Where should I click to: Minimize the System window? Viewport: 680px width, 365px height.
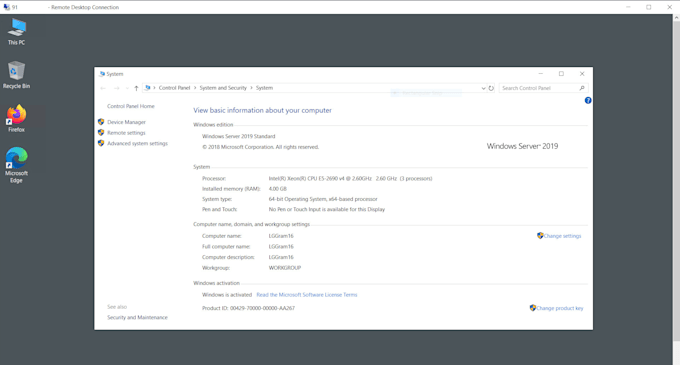pos(540,74)
